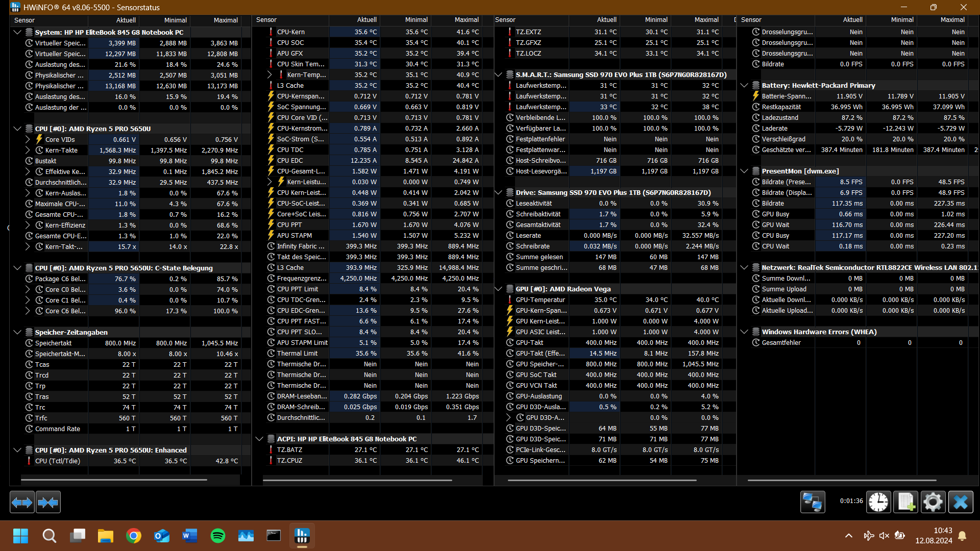This screenshot has width=980, height=551.
Task: Click the expand panels arrows icon
Action: 22,503
